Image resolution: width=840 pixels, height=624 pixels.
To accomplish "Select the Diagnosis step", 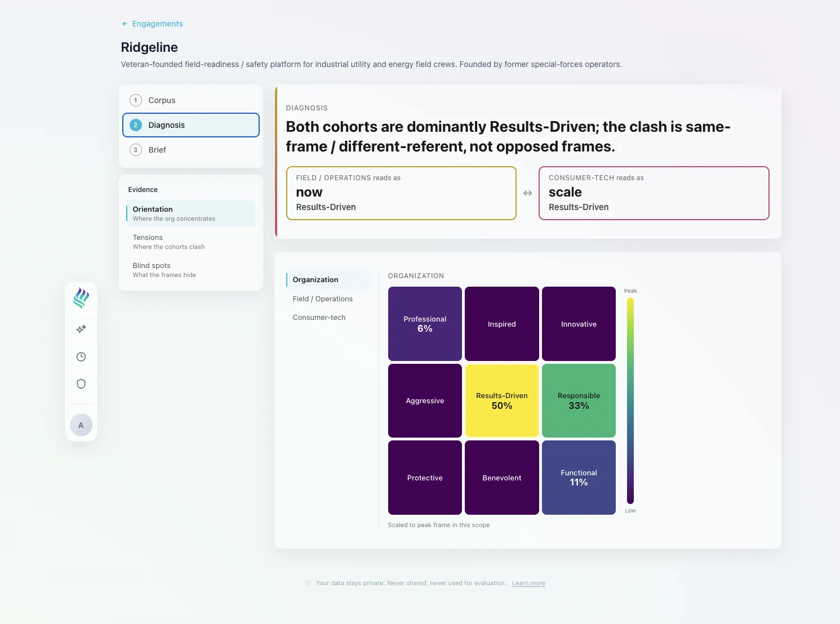I will [191, 125].
